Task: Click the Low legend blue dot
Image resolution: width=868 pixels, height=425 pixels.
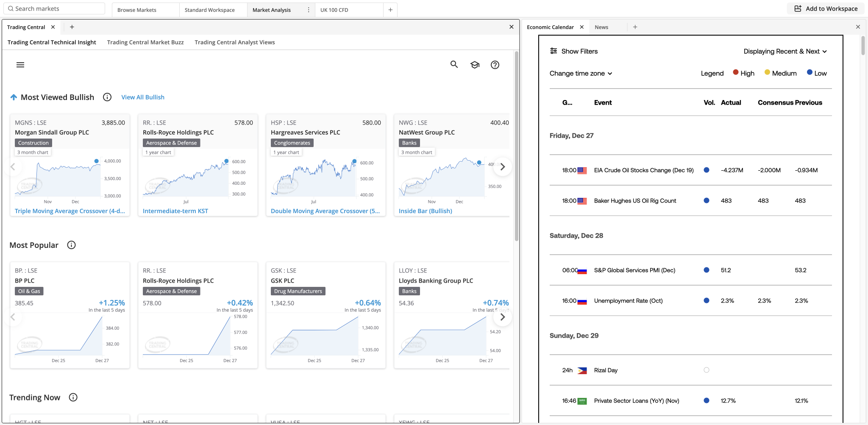Action: click(810, 72)
